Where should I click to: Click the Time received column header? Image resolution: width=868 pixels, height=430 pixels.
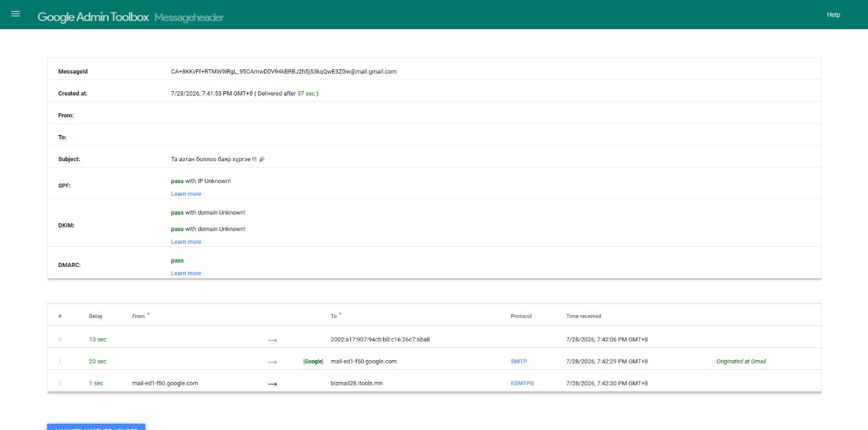click(x=583, y=316)
